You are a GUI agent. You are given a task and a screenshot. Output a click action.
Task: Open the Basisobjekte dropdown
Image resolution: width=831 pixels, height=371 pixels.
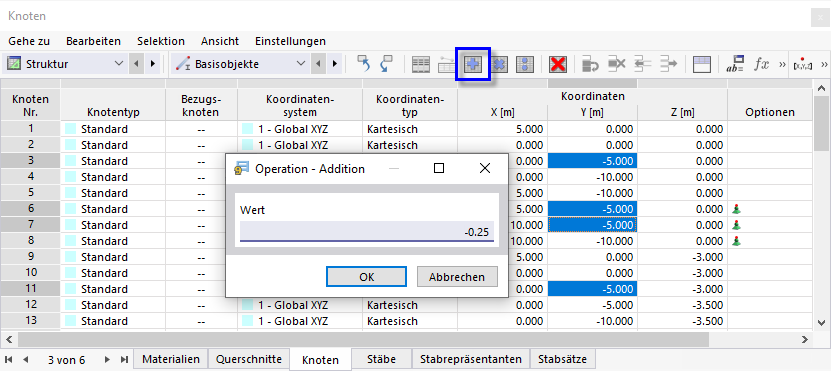tap(300, 64)
